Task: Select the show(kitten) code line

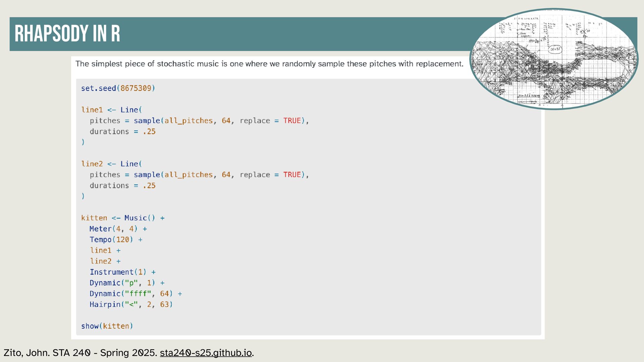Action: click(107, 326)
